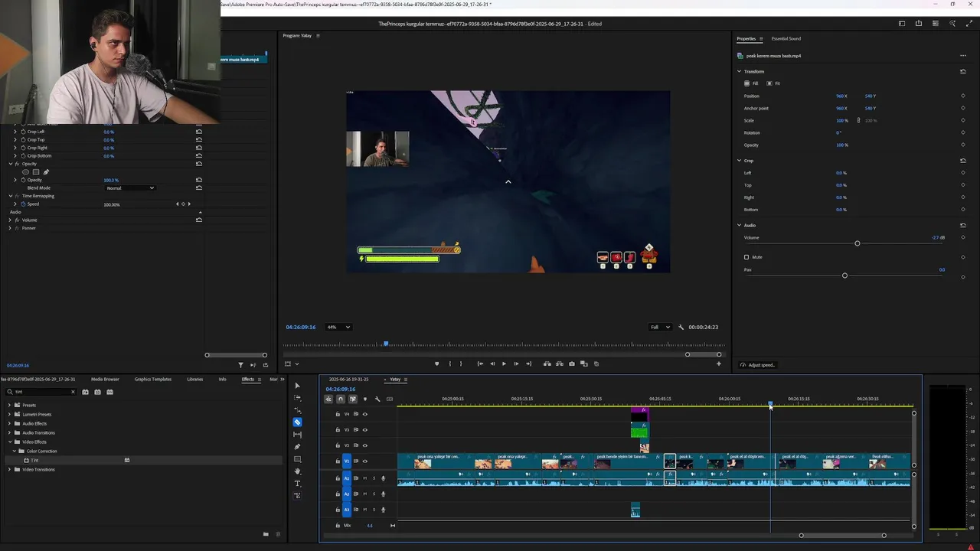Switch to the Libraries tab

tap(195, 379)
